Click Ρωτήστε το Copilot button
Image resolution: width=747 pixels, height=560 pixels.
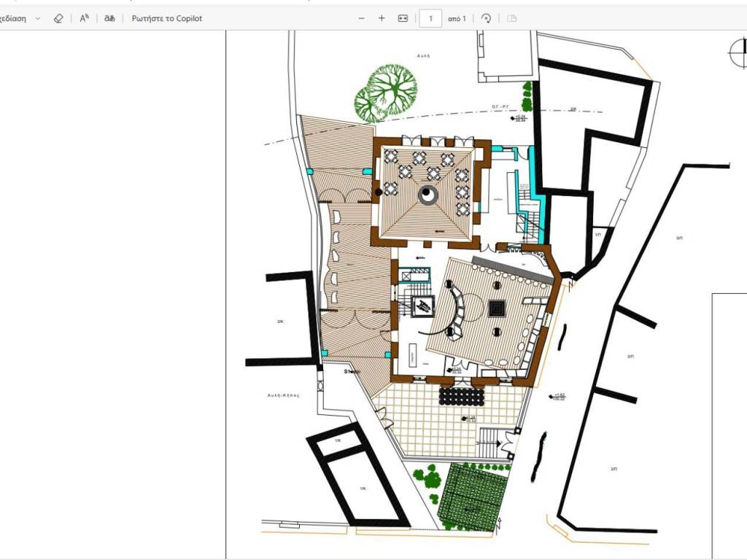pos(167,18)
